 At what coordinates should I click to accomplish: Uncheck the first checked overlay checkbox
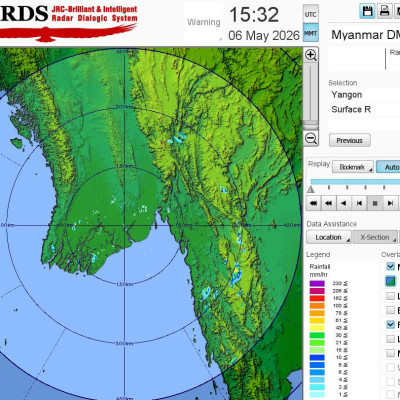[x=390, y=266]
